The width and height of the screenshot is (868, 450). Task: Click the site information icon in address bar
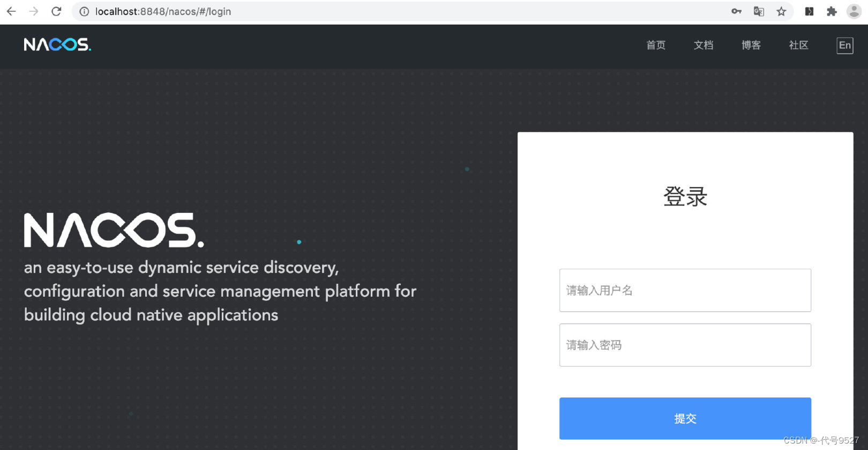[x=84, y=11]
